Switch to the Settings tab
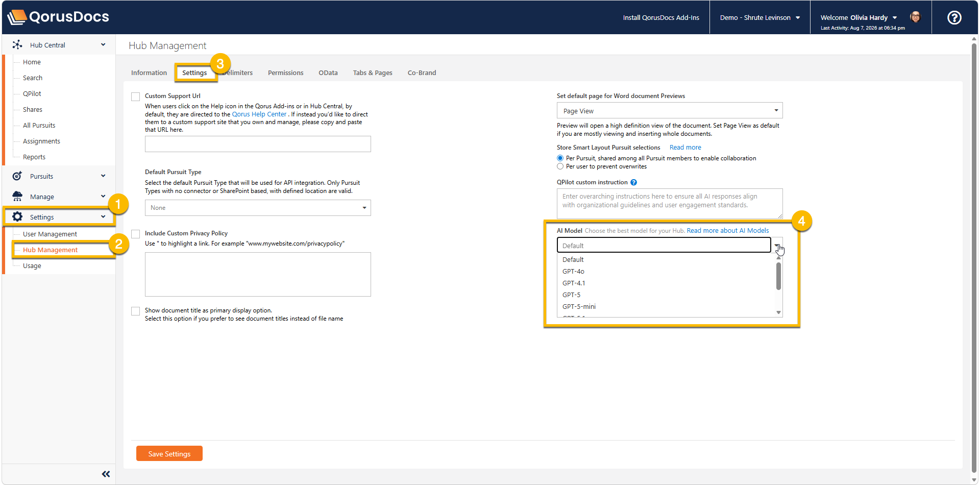Image resolution: width=980 pixels, height=485 pixels. coord(194,72)
